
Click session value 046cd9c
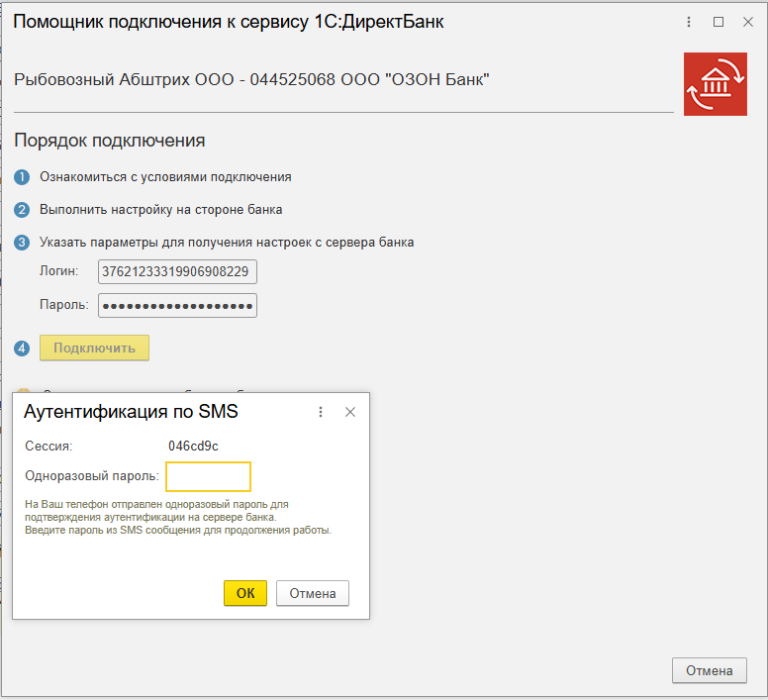pos(193,446)
